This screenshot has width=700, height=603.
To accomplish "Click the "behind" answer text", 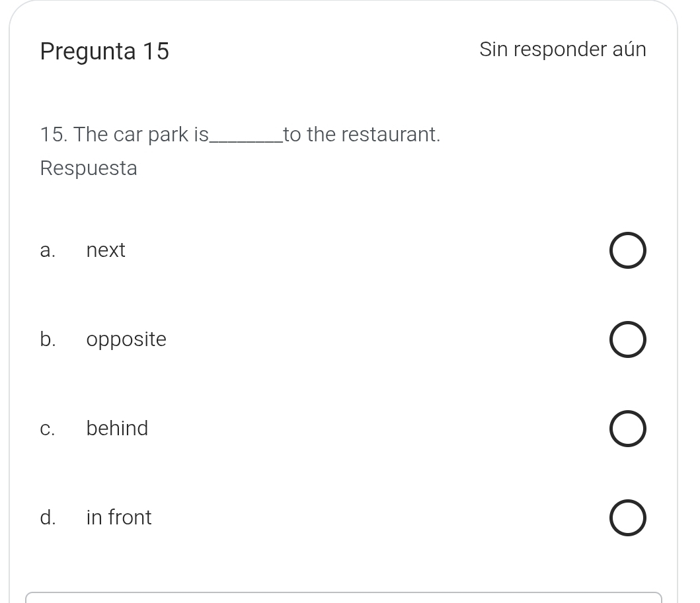I will point(117,429).
